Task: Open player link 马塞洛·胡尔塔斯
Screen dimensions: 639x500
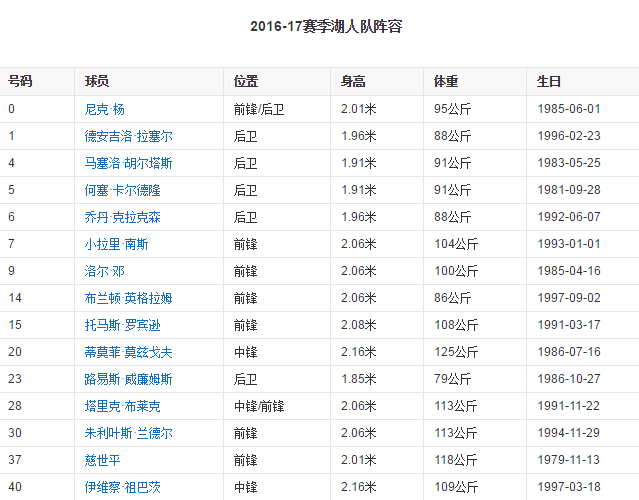Action: tap(128, 163)
